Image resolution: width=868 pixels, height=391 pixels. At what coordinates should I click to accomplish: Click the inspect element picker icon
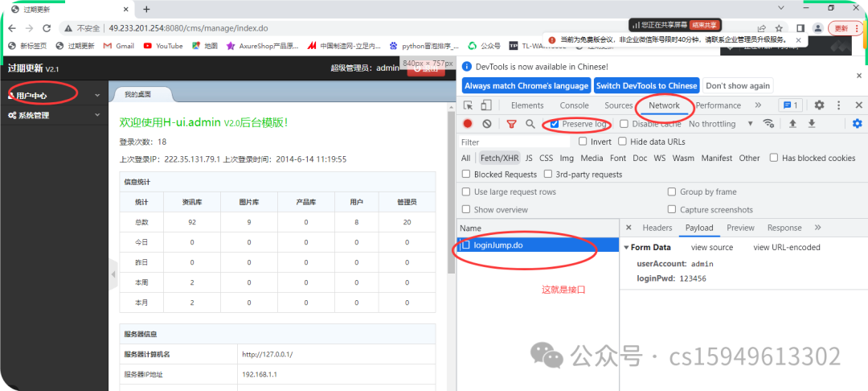click(x=469, y=105)
